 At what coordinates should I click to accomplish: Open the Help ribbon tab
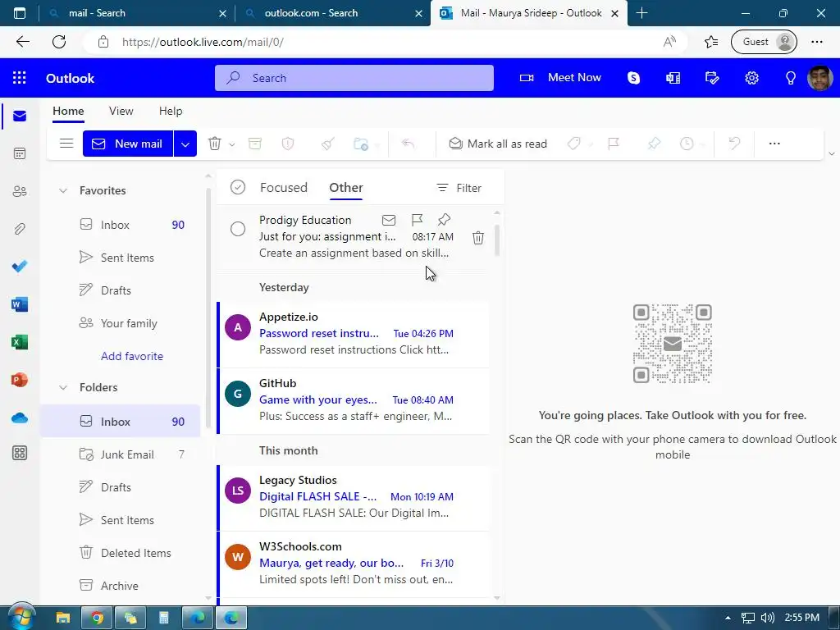[171, 111]
